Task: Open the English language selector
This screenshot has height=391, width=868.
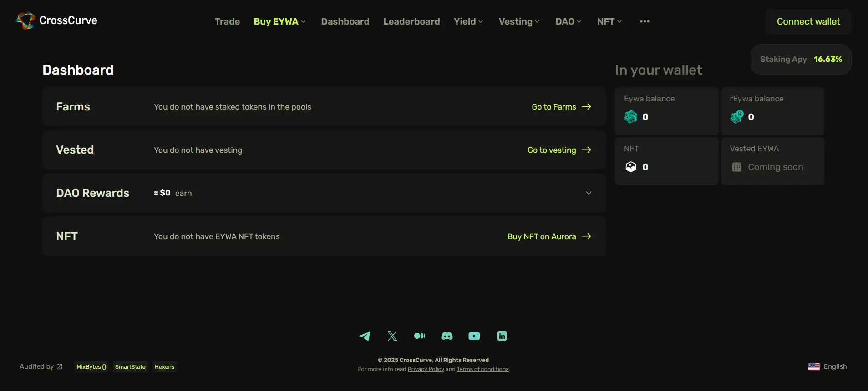Action: (x=827, y=366)
